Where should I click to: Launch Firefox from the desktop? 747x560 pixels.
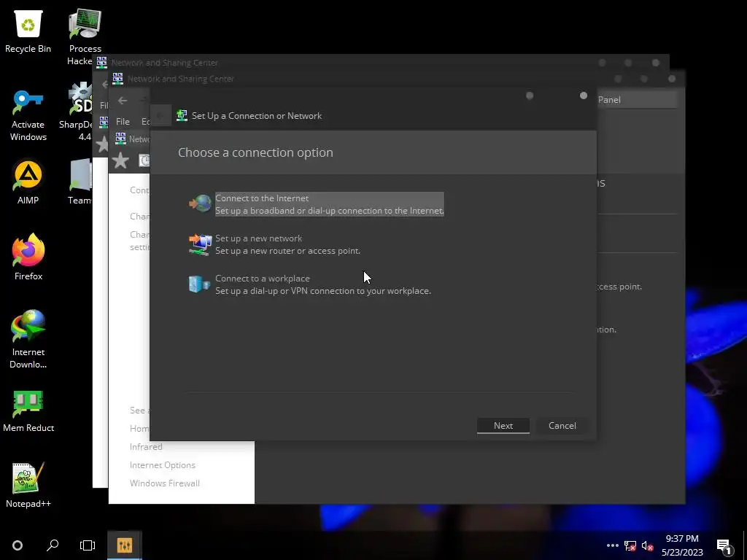pyautogui.click(x=28, y=257)
